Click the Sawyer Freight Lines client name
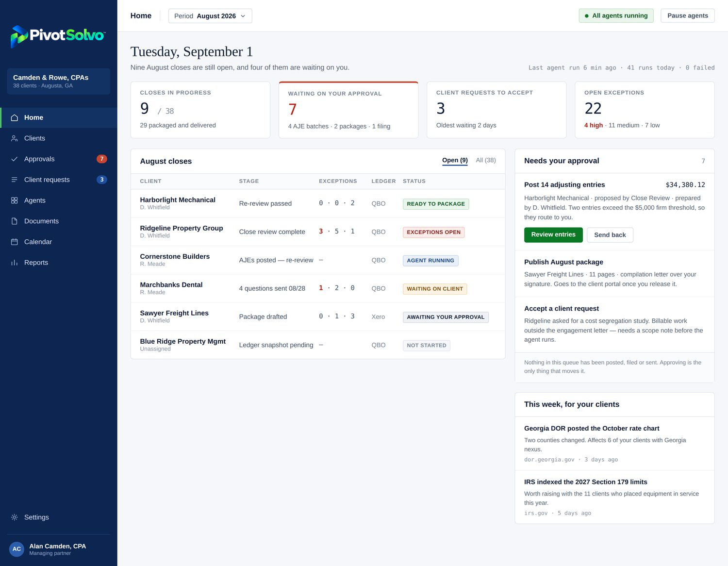This screenshot has width=728, height=566. (x=174, y=313)
